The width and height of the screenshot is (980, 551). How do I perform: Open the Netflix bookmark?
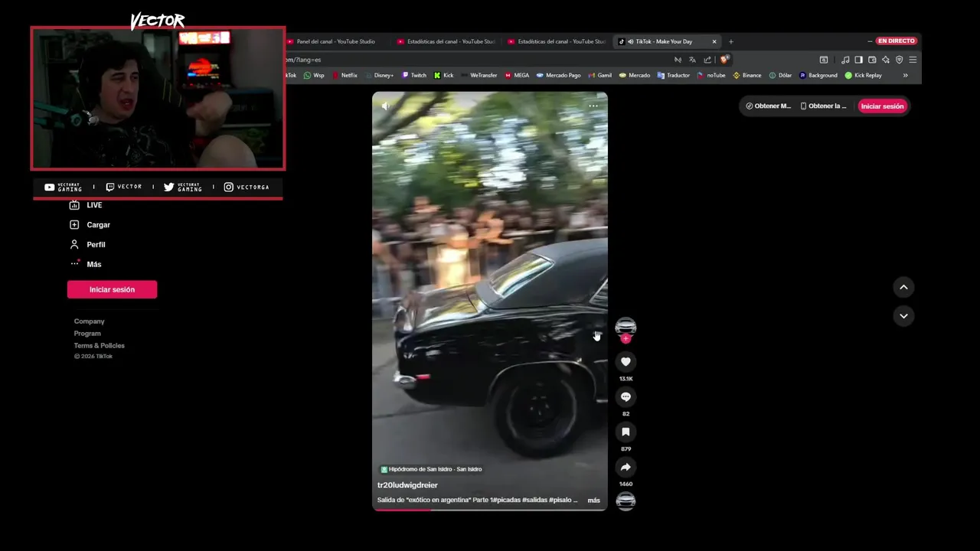pos(345,75)
